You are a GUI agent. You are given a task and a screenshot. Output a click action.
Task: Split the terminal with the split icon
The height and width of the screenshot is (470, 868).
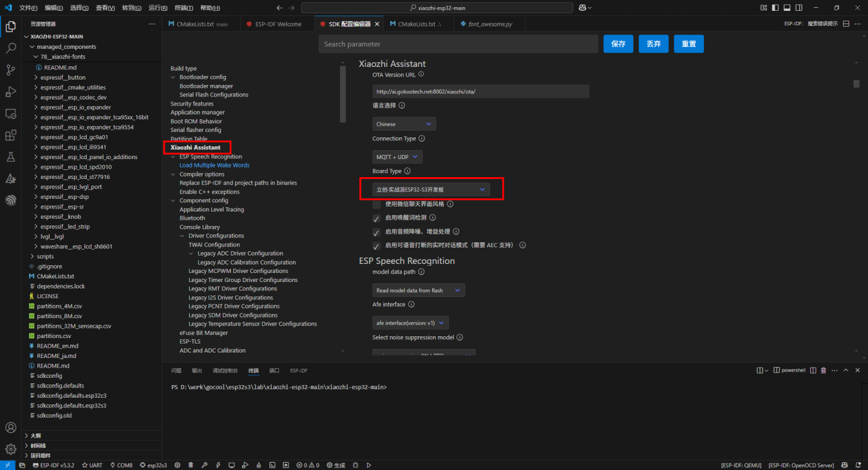tap(813, 371)
